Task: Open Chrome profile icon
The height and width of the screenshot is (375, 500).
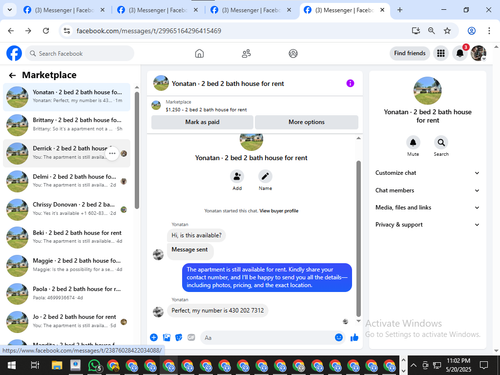Action: [471, 31]
